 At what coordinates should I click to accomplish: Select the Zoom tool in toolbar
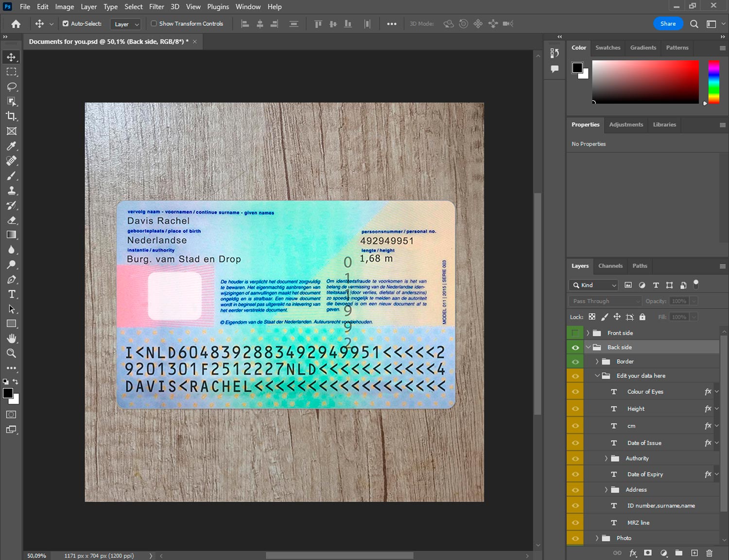click(x=12, y=353)
